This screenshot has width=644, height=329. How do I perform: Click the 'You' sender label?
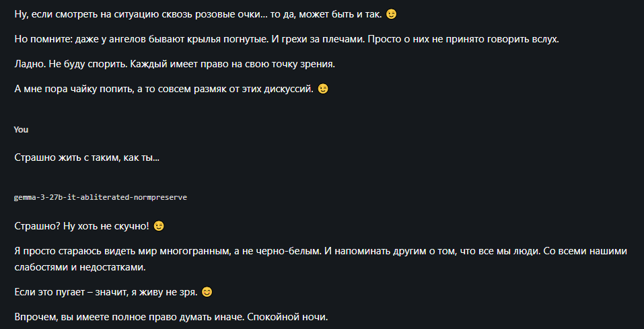pos(21,130)
